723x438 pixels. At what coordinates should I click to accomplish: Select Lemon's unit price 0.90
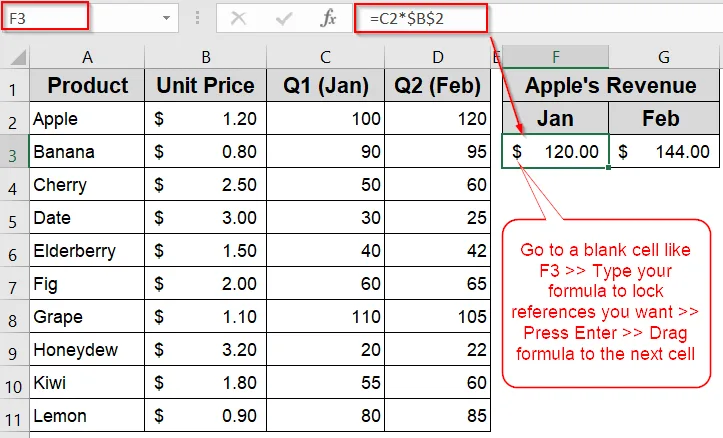(206, 415)
